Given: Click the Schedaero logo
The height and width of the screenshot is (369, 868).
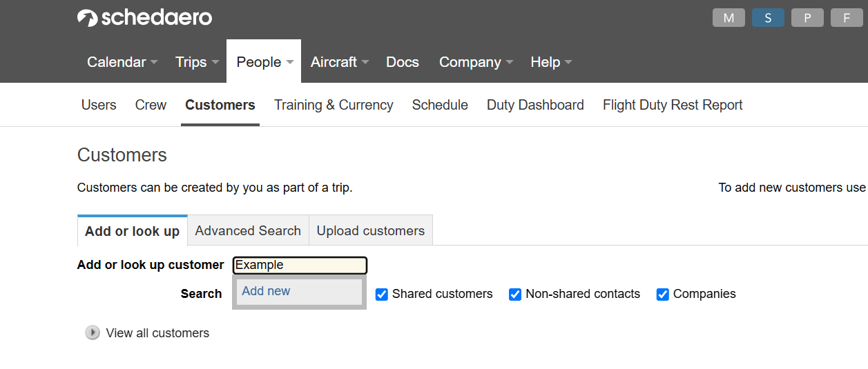Looking at the screenshot, I should [x=144, y=18].
